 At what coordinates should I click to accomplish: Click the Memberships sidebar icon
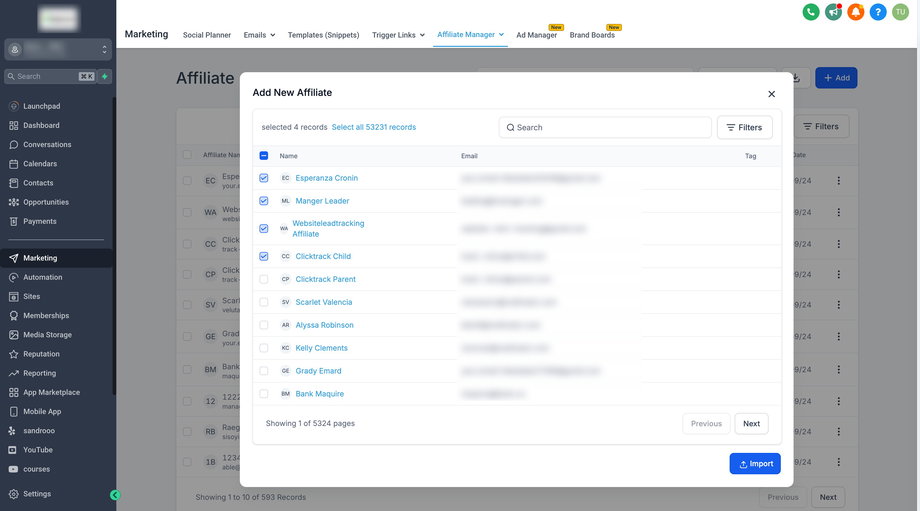pos(13,316)
